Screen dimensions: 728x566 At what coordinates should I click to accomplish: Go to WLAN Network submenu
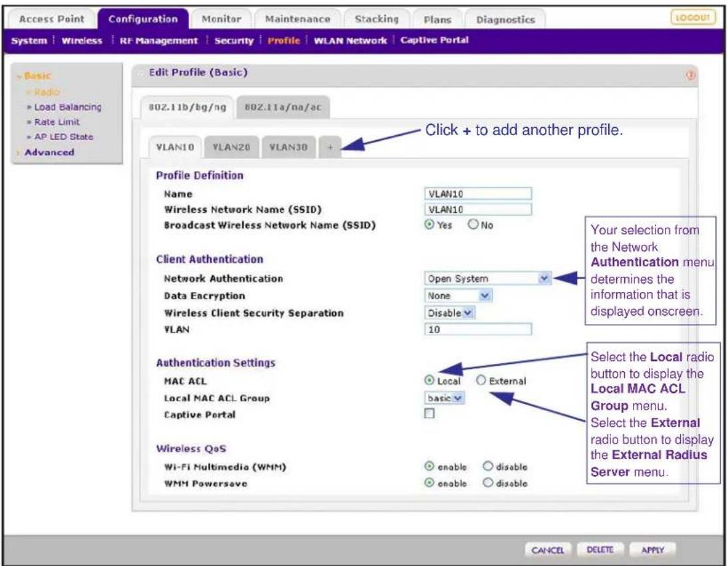(x=350, y=41)
